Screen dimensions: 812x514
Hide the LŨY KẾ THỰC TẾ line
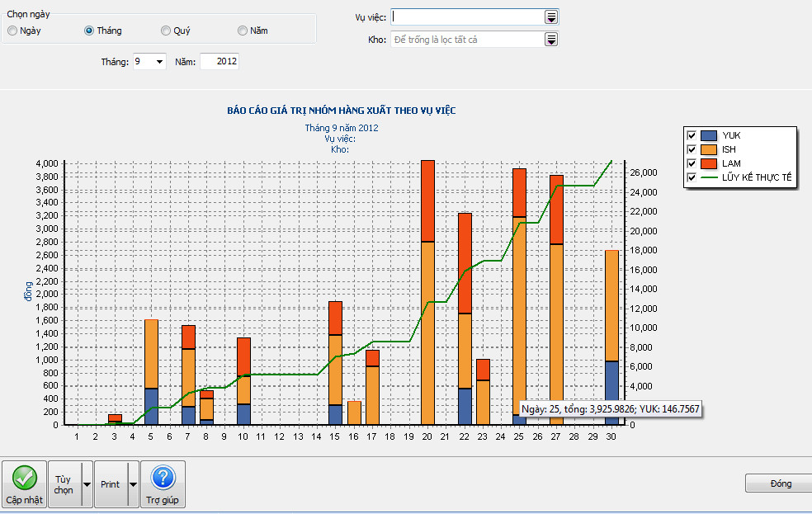(692, 177)
